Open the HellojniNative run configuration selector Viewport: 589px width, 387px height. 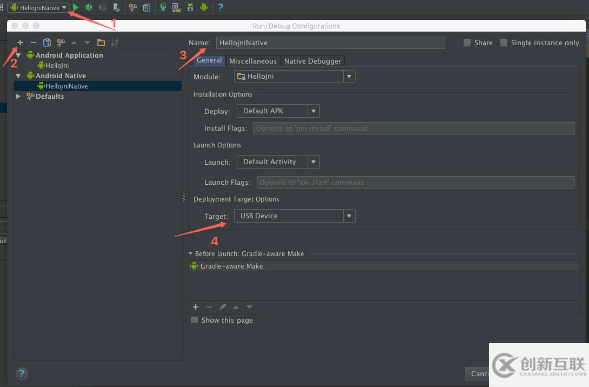point(38,8)
